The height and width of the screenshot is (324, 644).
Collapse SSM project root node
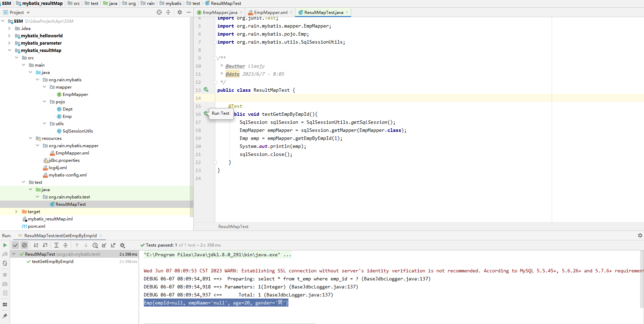[x=3, y=21]
